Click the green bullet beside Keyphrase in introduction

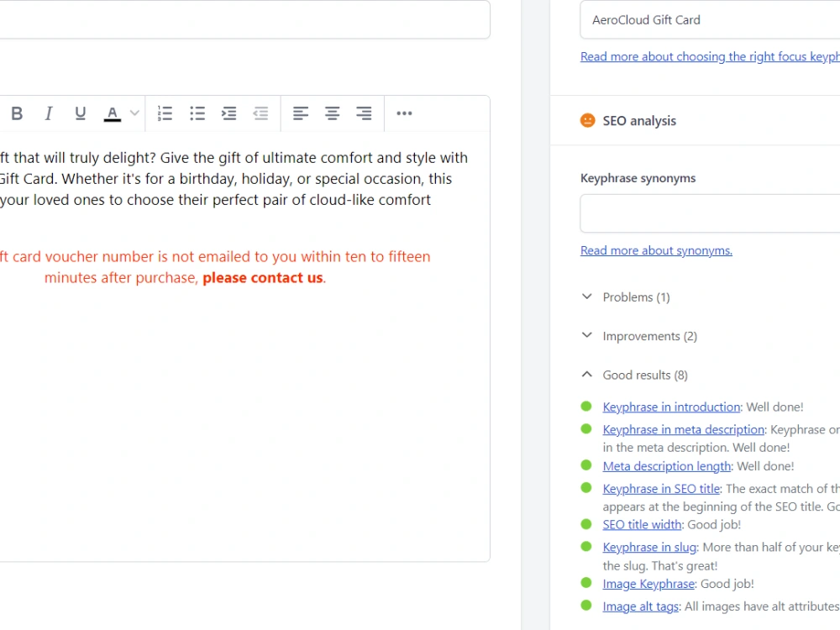pyautogui.click(x=586, y=407)
